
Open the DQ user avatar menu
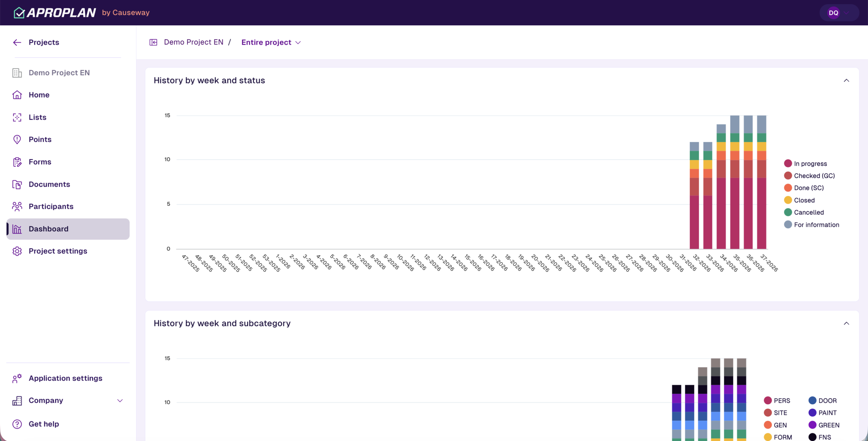coord(839,13)
